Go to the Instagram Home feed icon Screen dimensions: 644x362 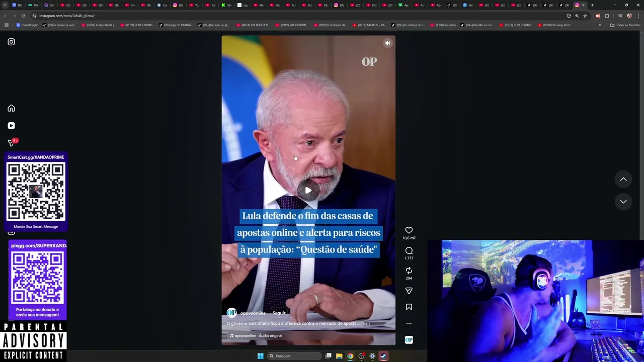[x=11, y=108]
